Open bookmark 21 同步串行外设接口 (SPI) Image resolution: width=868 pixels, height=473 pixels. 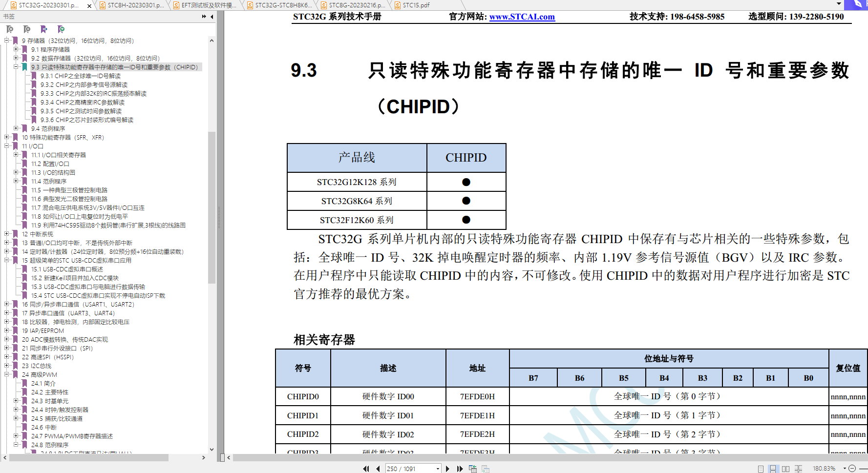[x=57, y=348]
